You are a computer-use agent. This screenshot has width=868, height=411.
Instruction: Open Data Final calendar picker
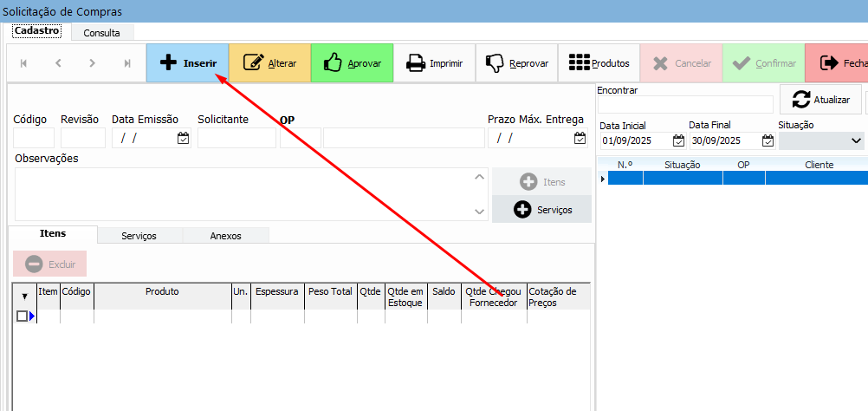(767, 140)
